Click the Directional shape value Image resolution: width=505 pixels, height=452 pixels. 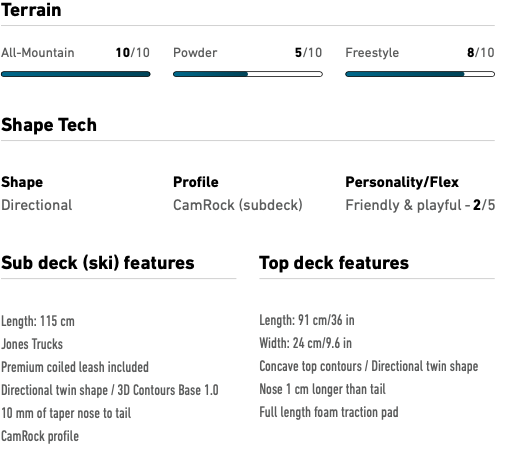point(37,205)
